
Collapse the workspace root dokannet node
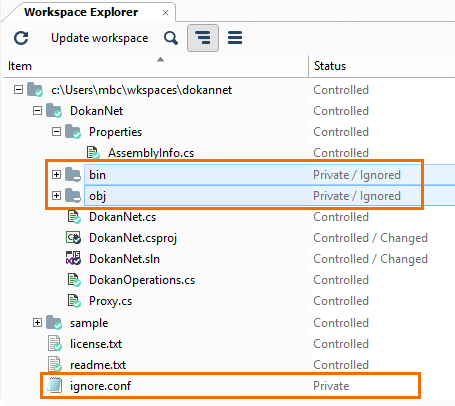tap(18, 90)
